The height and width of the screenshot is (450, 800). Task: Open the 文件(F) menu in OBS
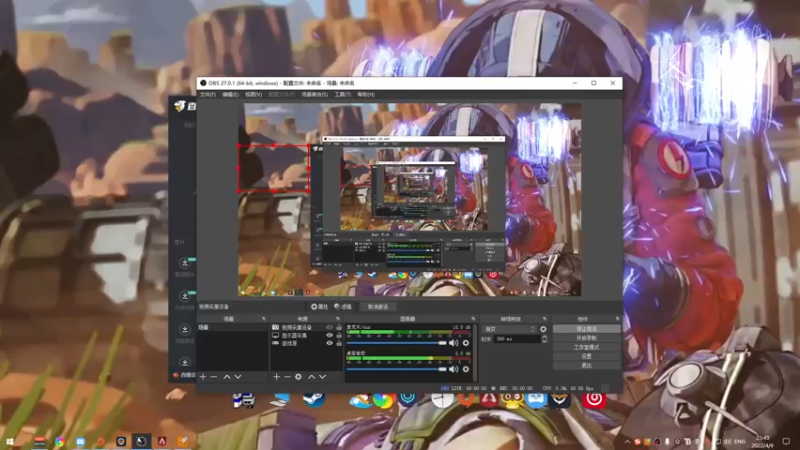[208, 94]
